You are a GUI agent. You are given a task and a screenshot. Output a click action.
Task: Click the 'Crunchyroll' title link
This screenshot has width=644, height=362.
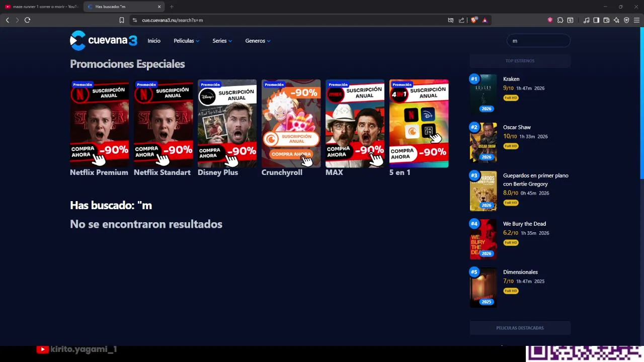click(282, 172)
